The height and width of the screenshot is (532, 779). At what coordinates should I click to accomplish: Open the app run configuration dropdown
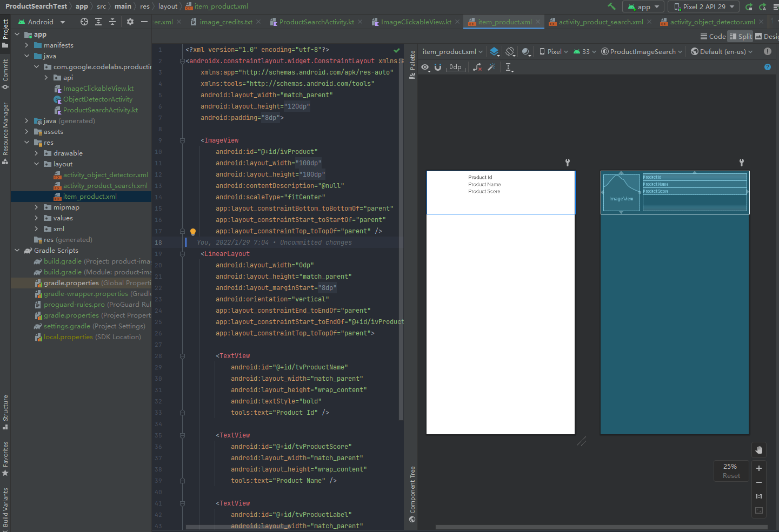point(643,6)
